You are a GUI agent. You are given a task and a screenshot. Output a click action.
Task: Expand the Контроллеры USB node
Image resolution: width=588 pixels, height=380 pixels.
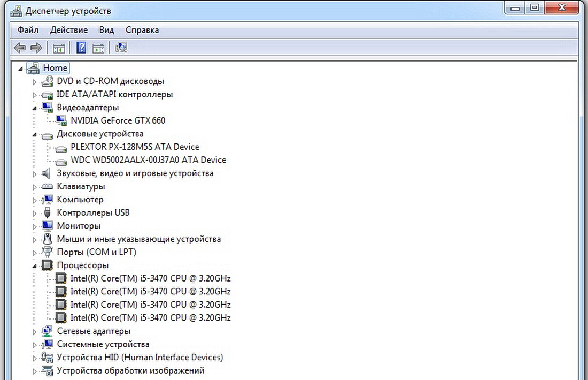click(x=35, y=213)
